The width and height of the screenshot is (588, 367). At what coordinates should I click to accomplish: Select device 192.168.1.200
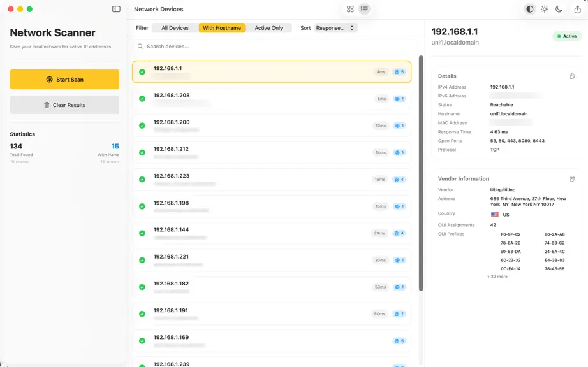click(x=272, y=126)
